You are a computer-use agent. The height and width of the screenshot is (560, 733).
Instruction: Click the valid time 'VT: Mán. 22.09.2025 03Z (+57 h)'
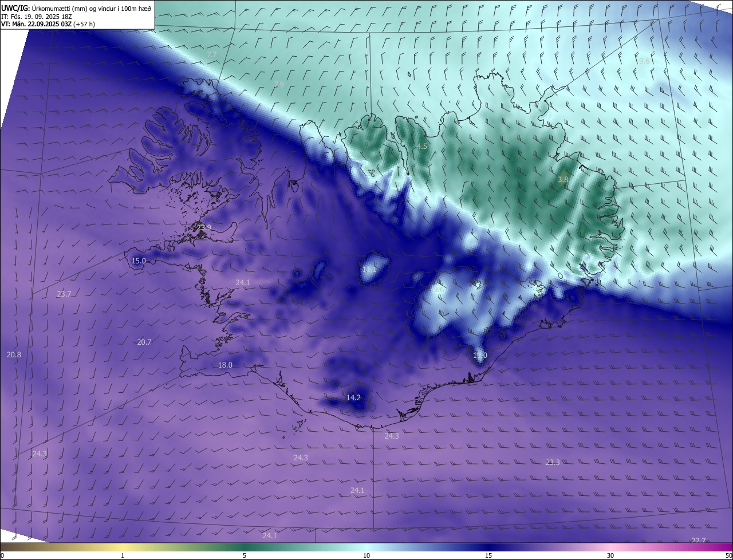[48, 24]
